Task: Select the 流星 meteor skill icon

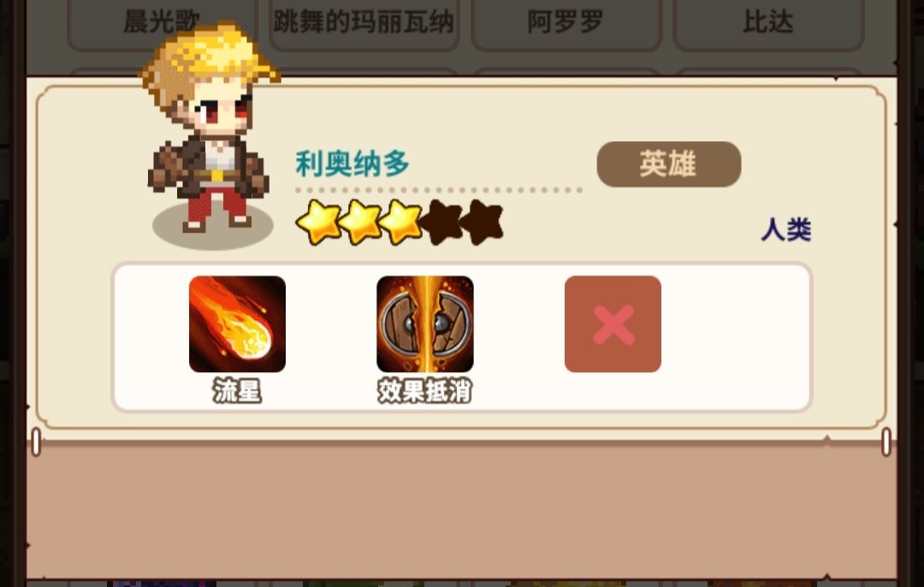Action: click(237, 324)
